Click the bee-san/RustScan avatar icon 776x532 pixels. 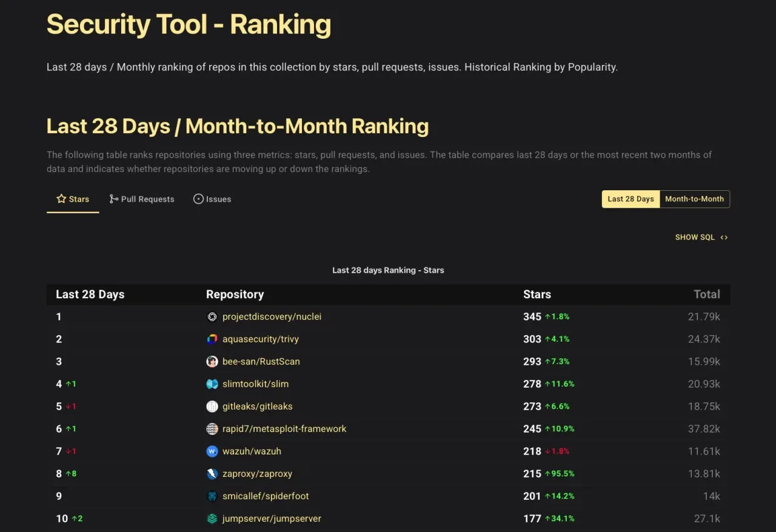click(x=212, y=362)
